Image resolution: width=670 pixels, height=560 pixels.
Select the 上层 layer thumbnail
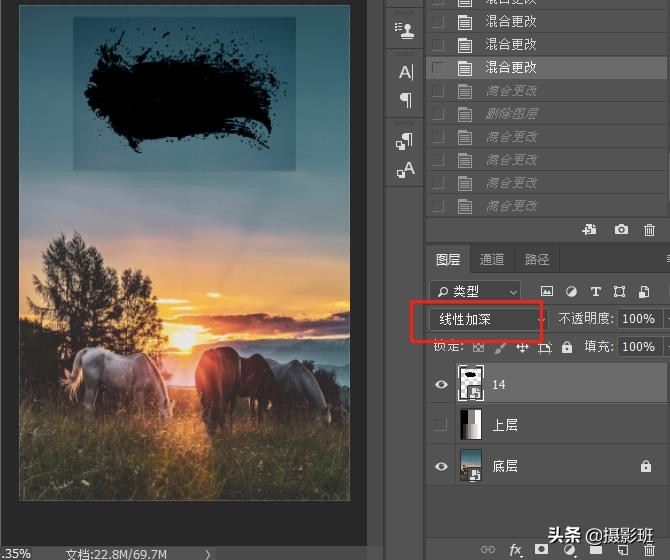pyautogui.click(x=469, y=425)
